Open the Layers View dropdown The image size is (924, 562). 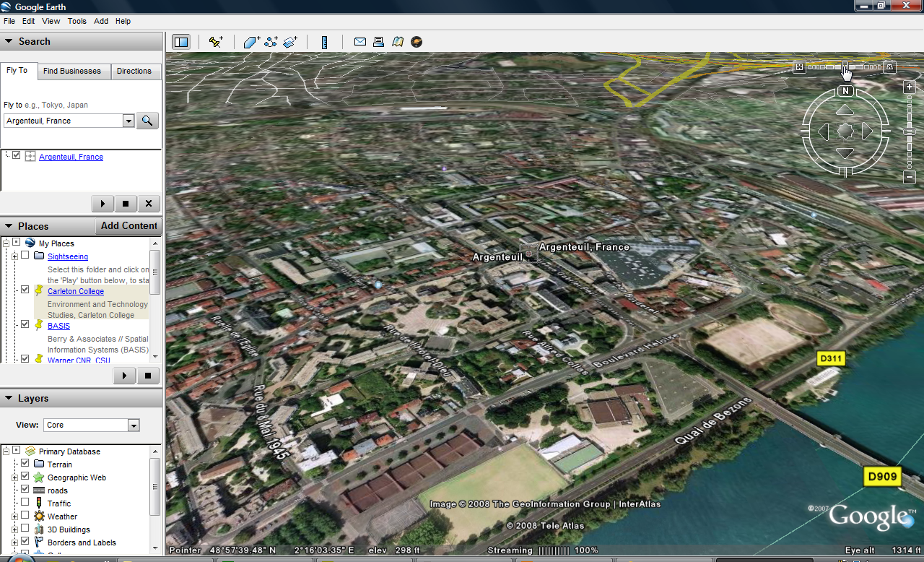coord(134,425)
